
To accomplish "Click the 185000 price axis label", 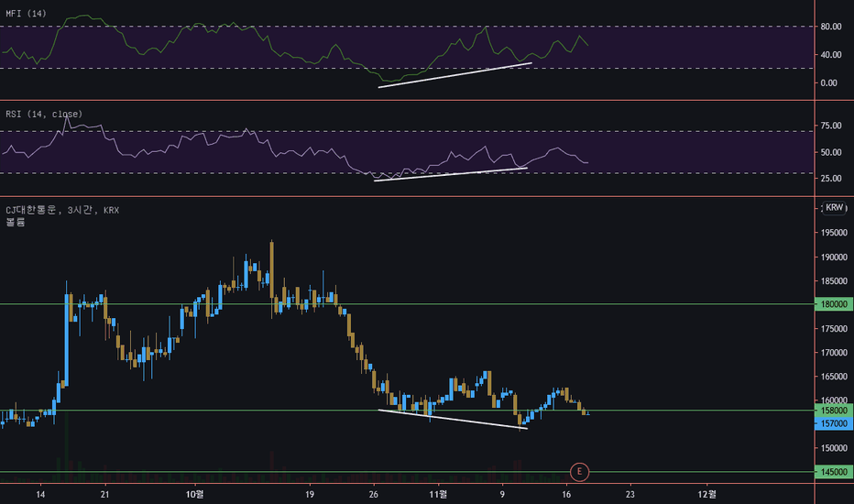I will point(834,281).
